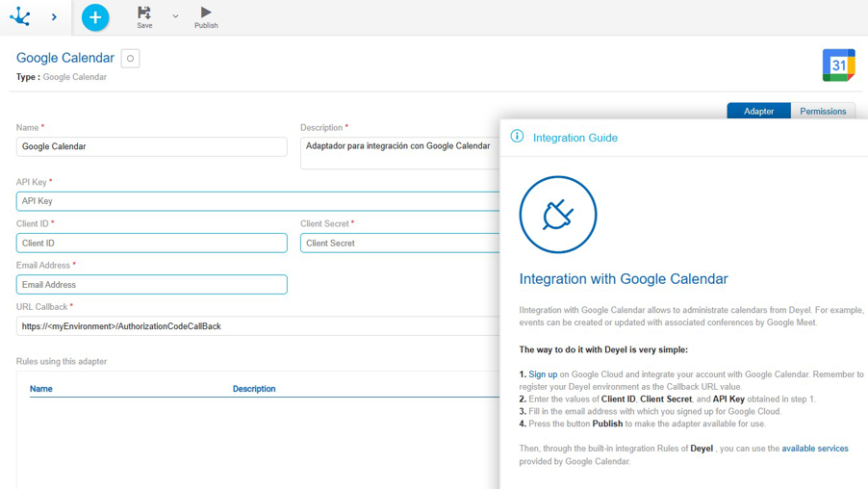Click the Google Calendar page title
This screenshot has width=868, height=489.
(65, 58)
